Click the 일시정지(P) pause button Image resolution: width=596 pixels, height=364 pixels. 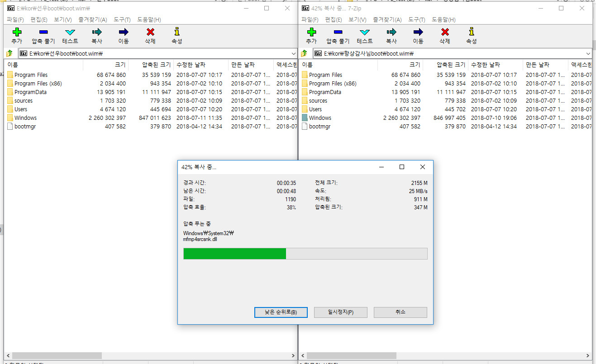(x=341, y=312)
